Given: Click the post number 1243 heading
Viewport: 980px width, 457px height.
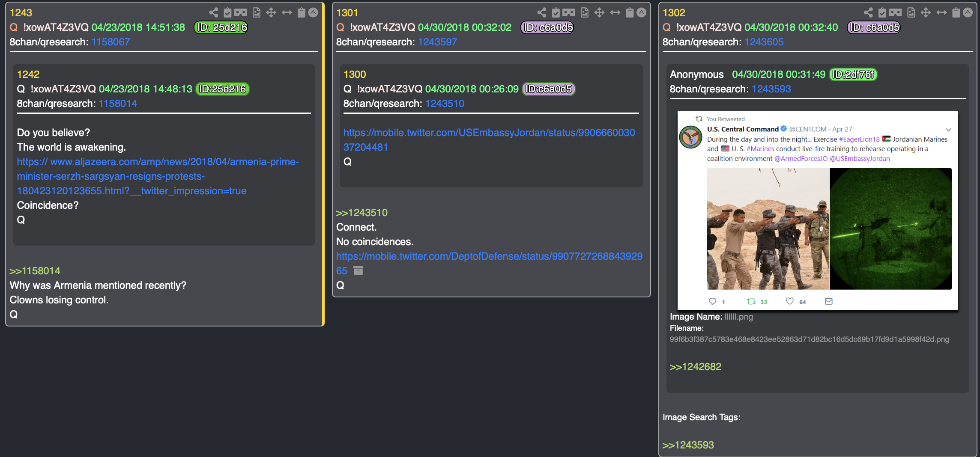Looking at the screenshot, I should point(21,13).
